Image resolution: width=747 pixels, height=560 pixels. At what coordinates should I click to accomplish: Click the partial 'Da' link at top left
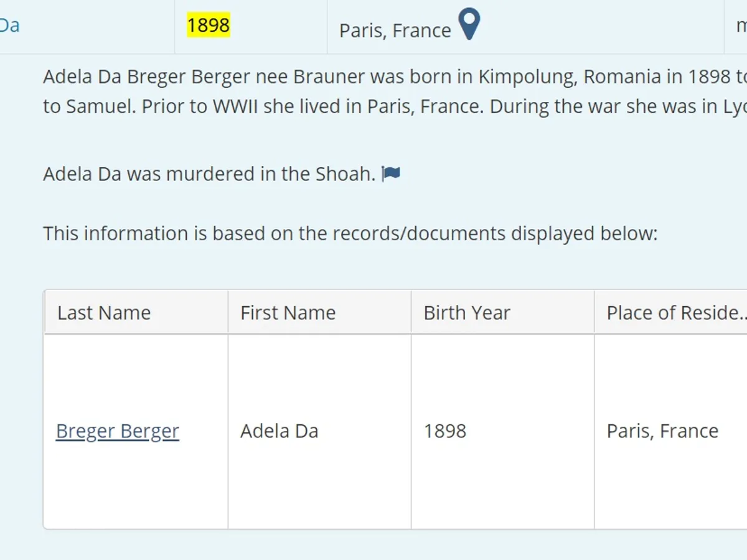[x=9, y=26]
